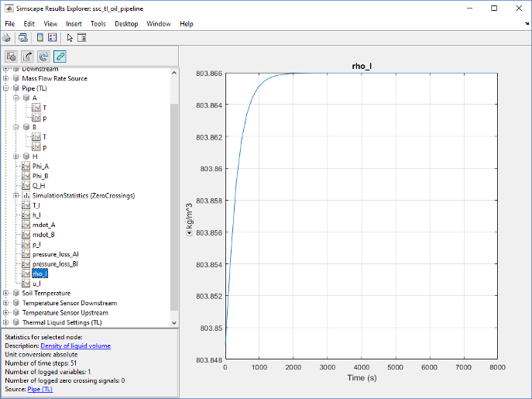This screenshot has height=399, width=532.
Task: Expand Temperature Sensor Downstream node
Action: pyautogui.click(x=5, y=303)
